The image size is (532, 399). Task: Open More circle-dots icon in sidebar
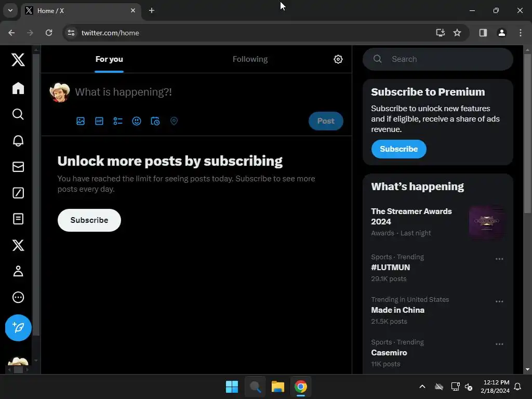click(18, 297)
